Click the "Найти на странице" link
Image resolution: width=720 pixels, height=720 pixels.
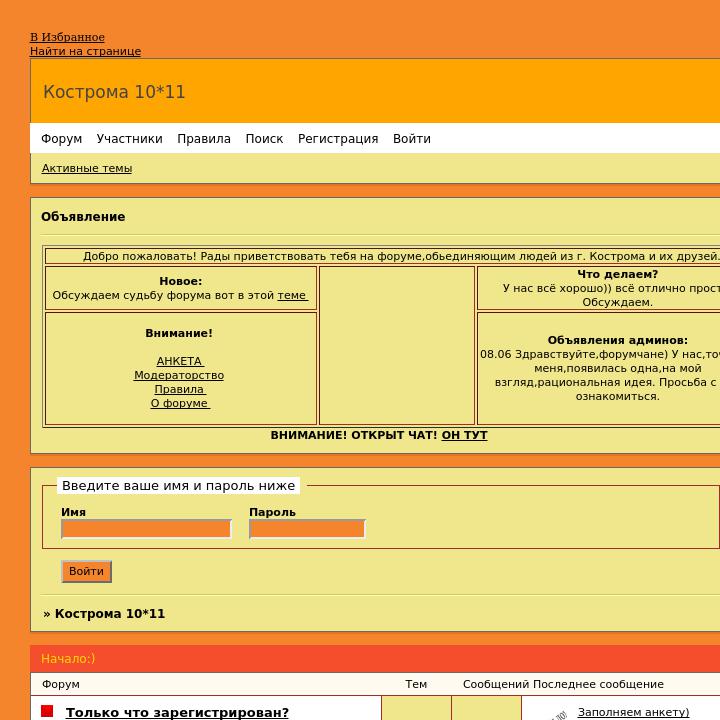(x=85, y=51)
